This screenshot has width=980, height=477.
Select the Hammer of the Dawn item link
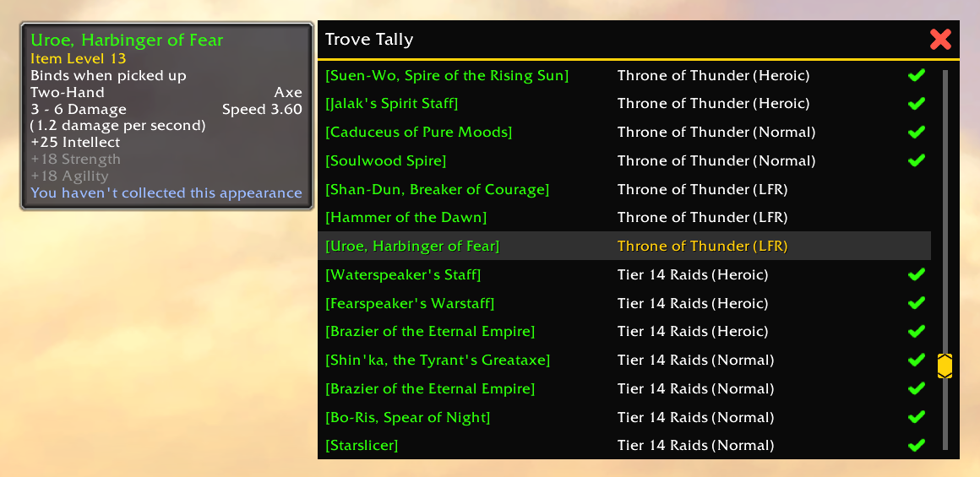pos(406,217)
